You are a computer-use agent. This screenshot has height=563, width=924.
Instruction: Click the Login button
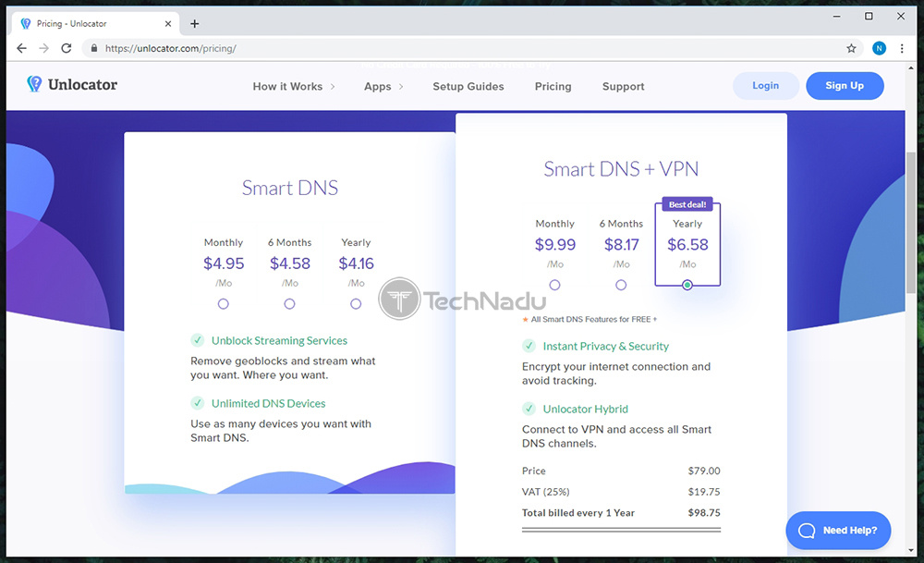[x=765, y=85]
